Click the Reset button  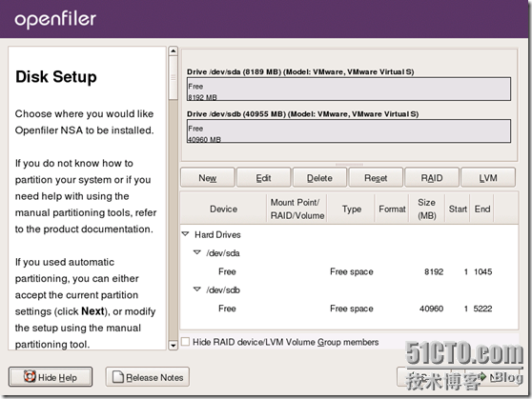[x=376, y=178]
